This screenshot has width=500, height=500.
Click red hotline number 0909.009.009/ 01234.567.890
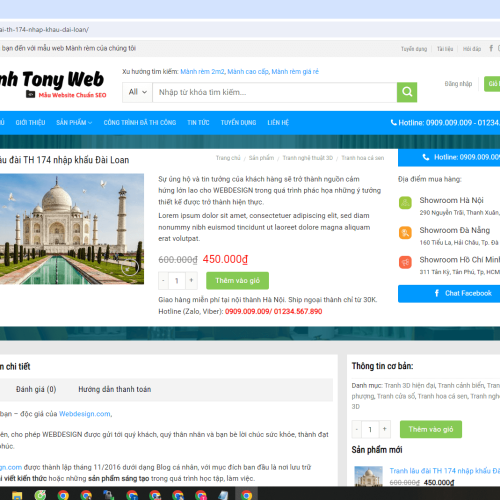tap(273, 312)
